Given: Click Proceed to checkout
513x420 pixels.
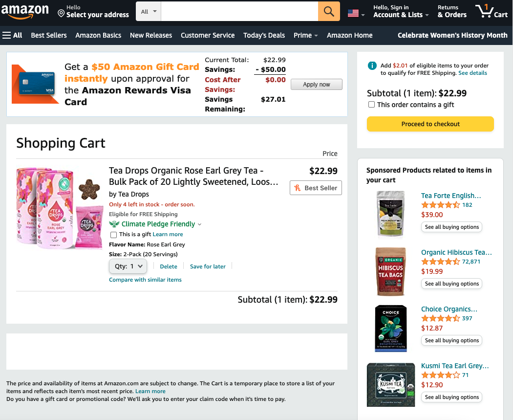Looking at the screenshot, I should [x=430, y=124].
